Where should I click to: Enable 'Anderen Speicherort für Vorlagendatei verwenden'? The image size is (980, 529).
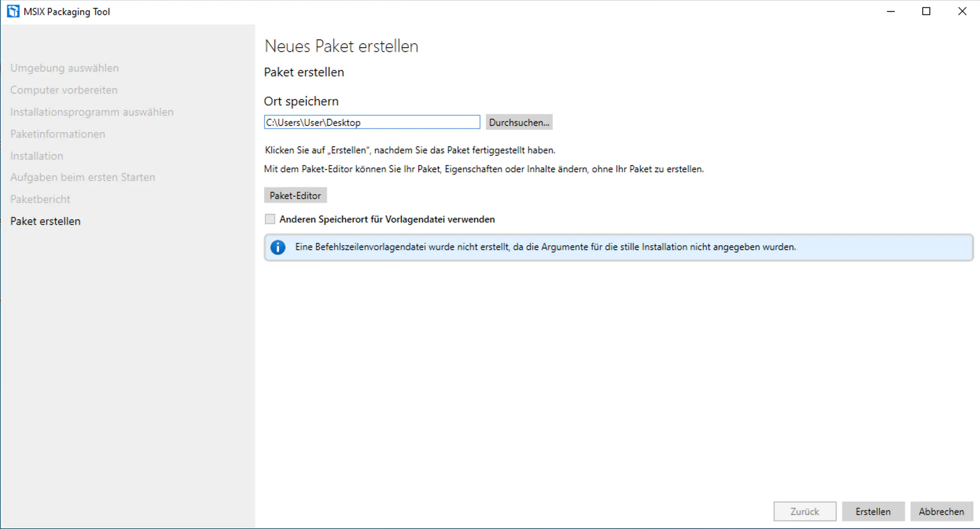point(269,219)
